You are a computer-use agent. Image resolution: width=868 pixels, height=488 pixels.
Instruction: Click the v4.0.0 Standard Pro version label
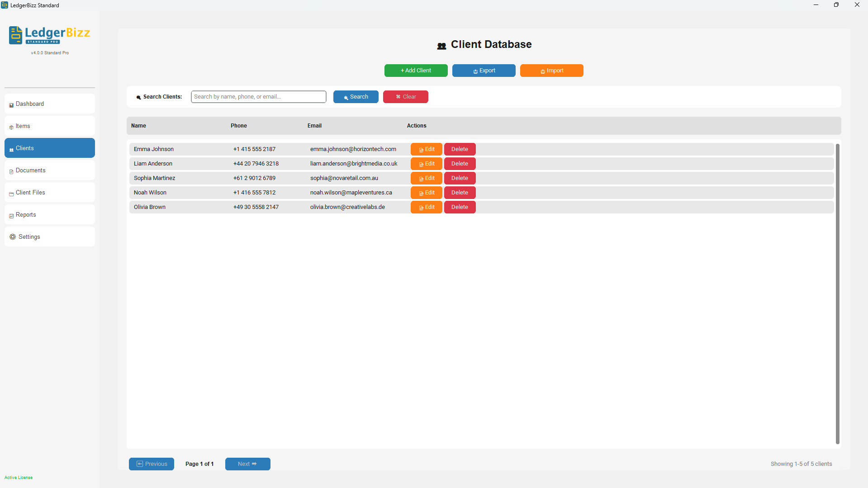point(50,53)
